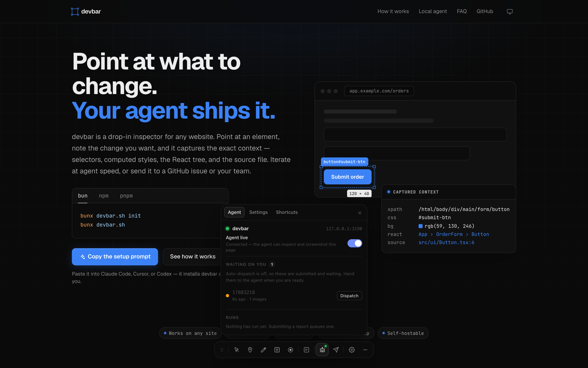Image resolution: width=588 pixels, height=368 pixels.
Task: Click the green devbar connection status dot
Action: [227, 229]
